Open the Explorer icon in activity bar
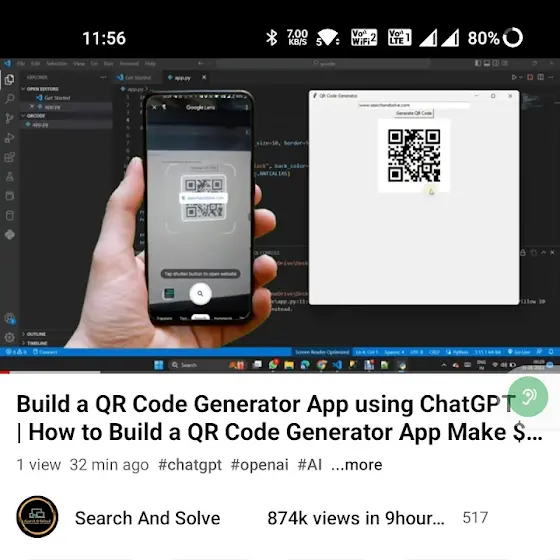Image resolution: width=560 pixels, height=560 pixels. [x=10, y=79]
